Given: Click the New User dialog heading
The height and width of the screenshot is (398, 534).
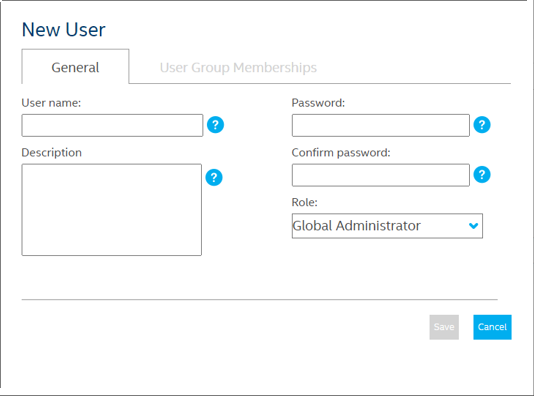Looking at the screenshot, I should pos(64,30).
